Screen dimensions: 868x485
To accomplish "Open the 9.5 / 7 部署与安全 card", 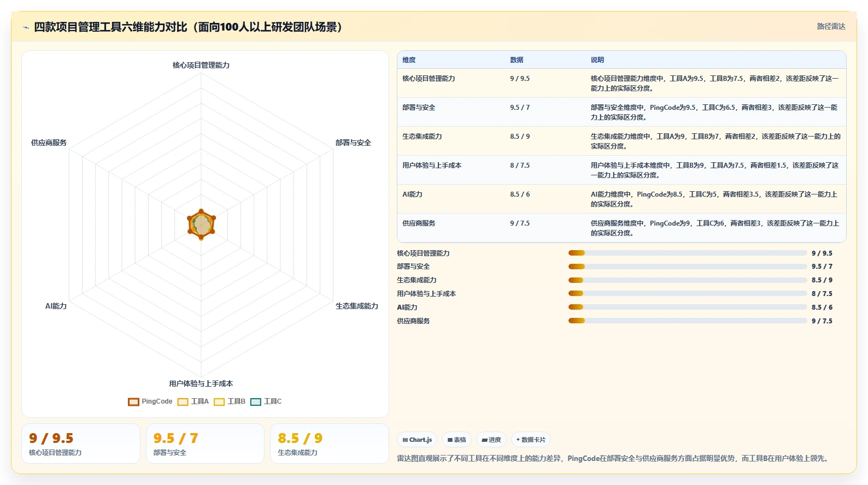I will pos(205,443).
